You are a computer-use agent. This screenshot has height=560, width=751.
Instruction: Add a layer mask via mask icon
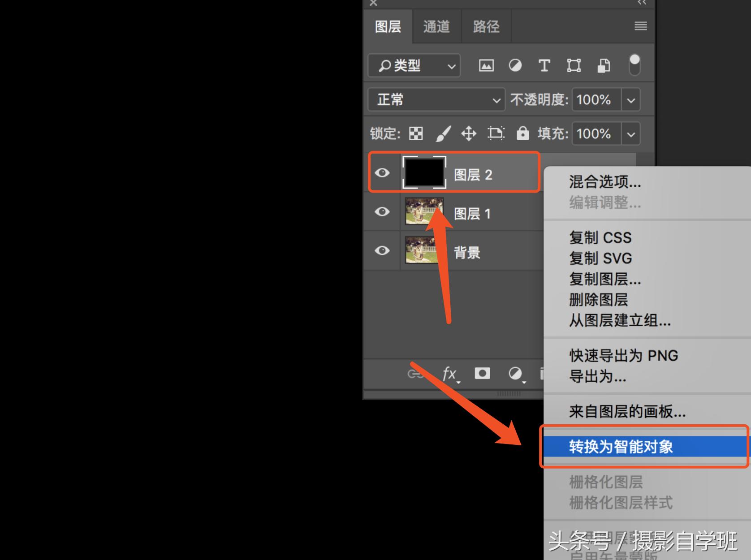click(482, 373)
